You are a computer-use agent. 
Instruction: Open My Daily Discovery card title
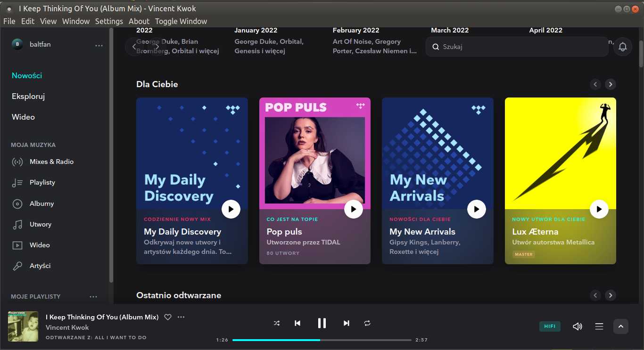182,232
